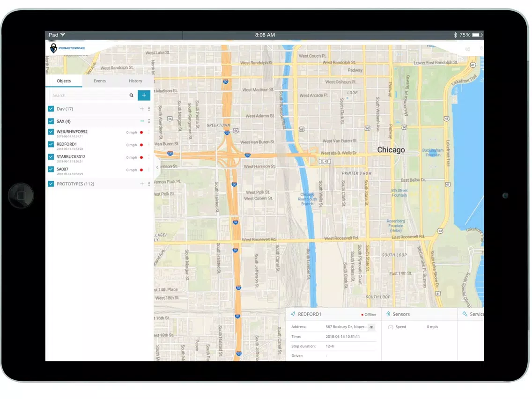Click the IL 43 route shield on map
This screenshot has height=399, width=532.
tap(325, 161)
